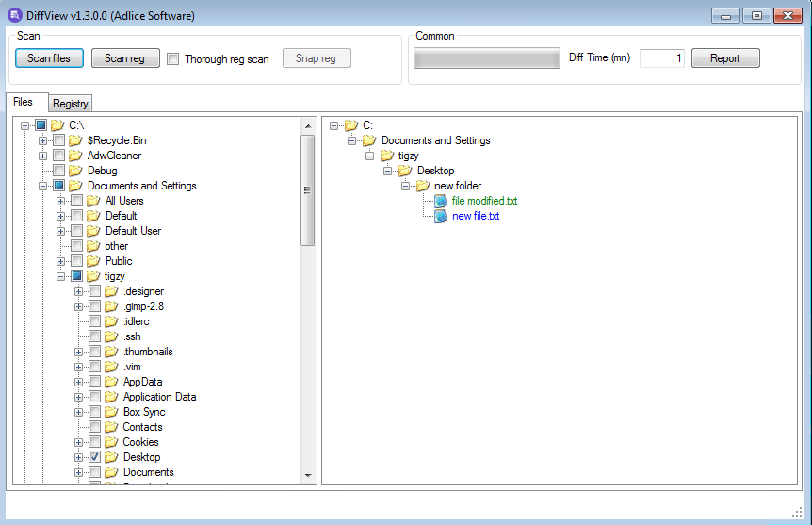Viewport: 812px width, 525px height.
Task: Click the new folder icon in results tree
Action: (x=423, y=186)
